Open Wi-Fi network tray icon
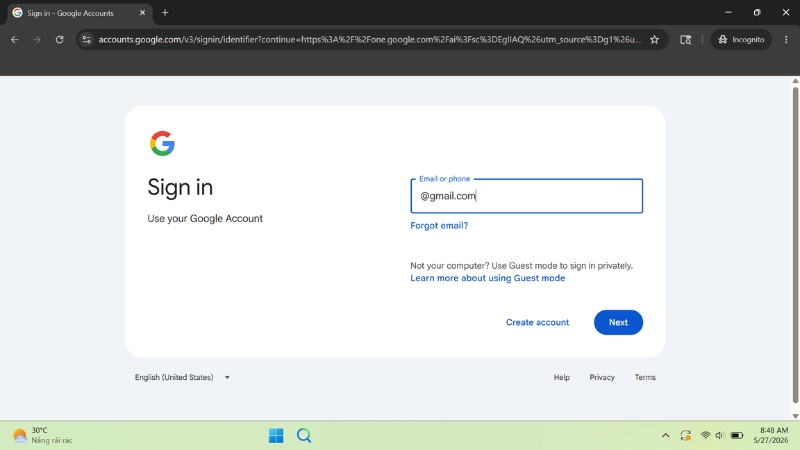The image size is (800, 450). 705,435
